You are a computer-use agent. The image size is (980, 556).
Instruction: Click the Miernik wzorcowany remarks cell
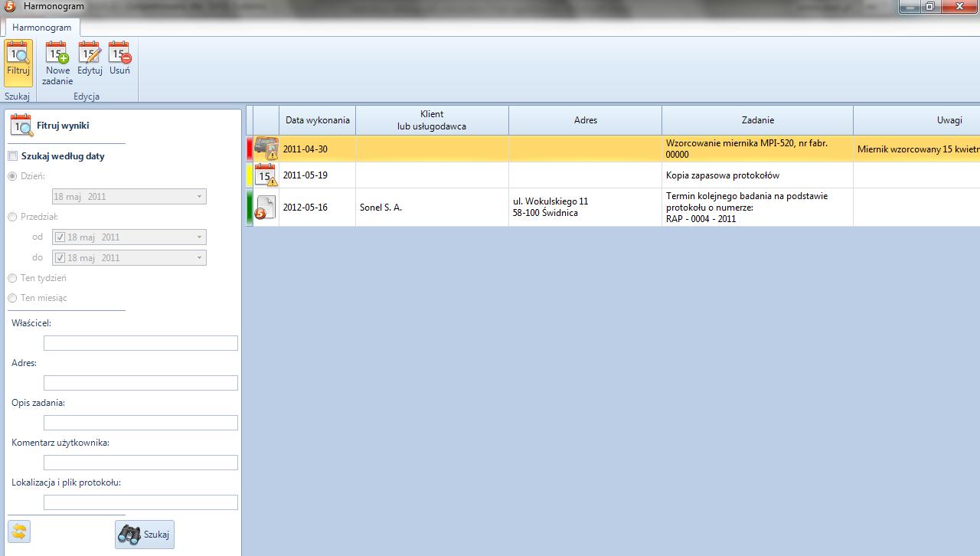point(916,149)
